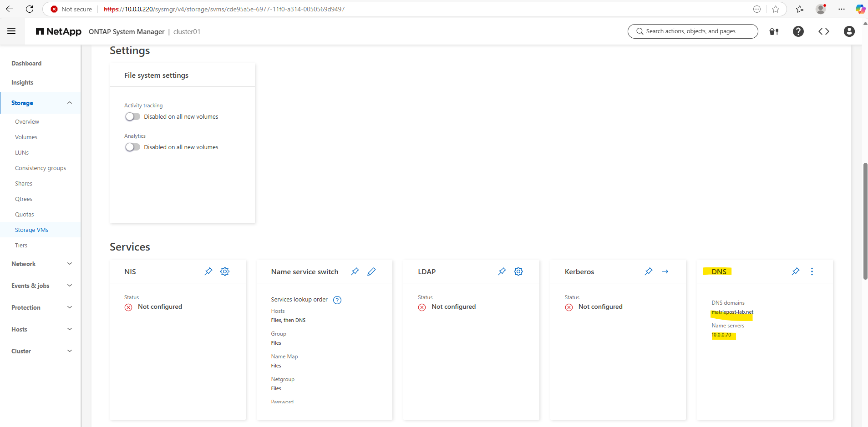Open the Qtrees page
The height and width of the screenshot is (427, 868).
pyautogui.click(x=24, y=199)
